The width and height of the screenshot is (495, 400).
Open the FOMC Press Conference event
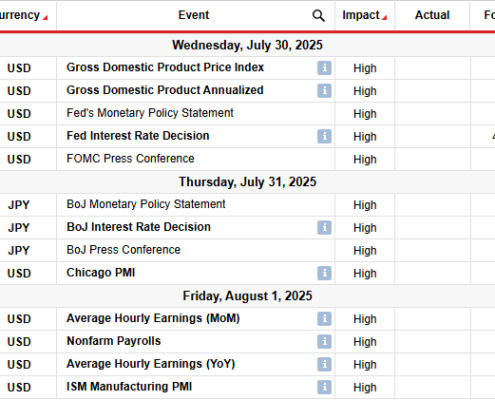(x=130, y=159)
